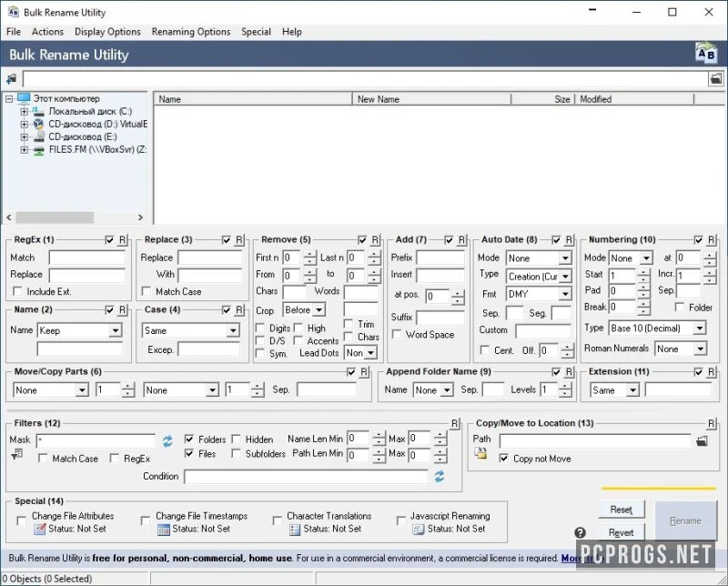
Task: Enable the Cent. checkbox in Auto Date
Action: (x=484, y=349)
